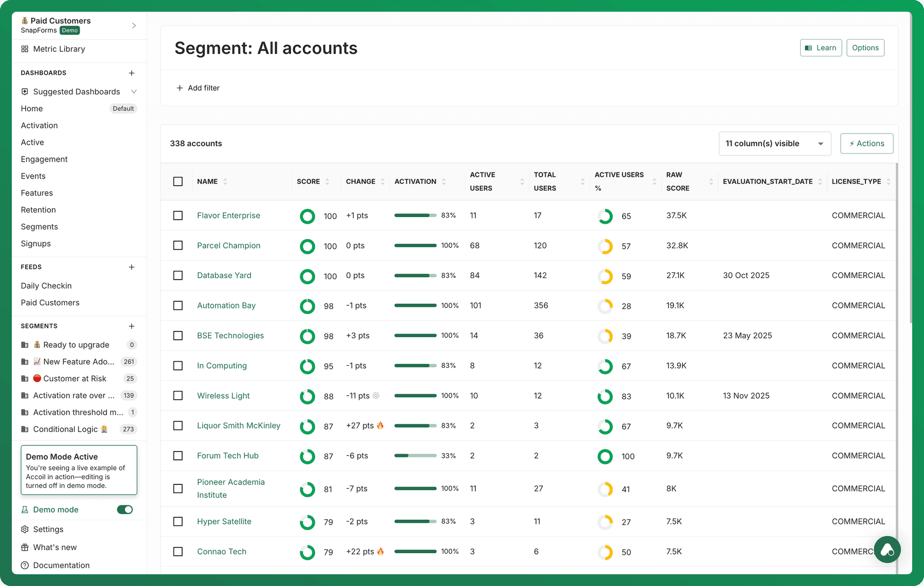924x586 pixels.
Task: Click the Documentation help icon
Action: click(25, 565)
